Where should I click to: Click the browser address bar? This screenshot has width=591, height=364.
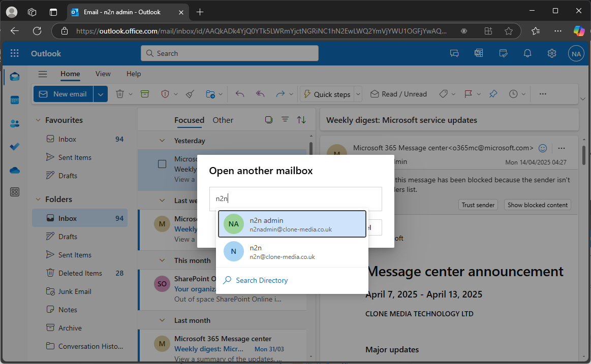pyautogui.click(x=261, y=31)
